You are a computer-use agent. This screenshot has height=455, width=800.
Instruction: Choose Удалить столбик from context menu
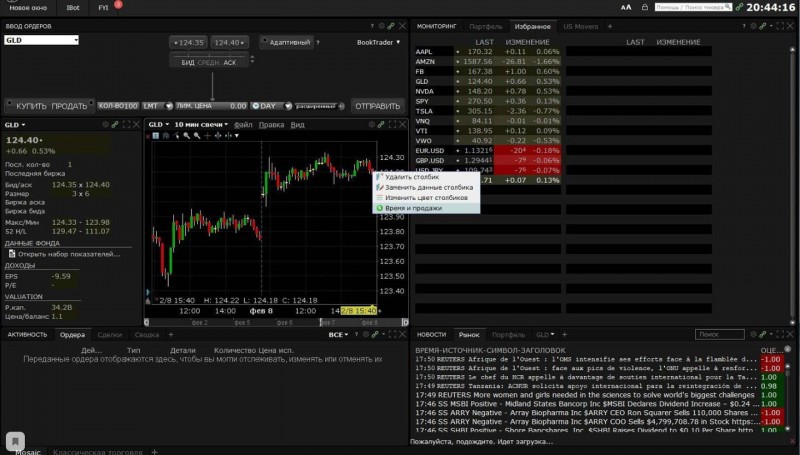[426, 177]
